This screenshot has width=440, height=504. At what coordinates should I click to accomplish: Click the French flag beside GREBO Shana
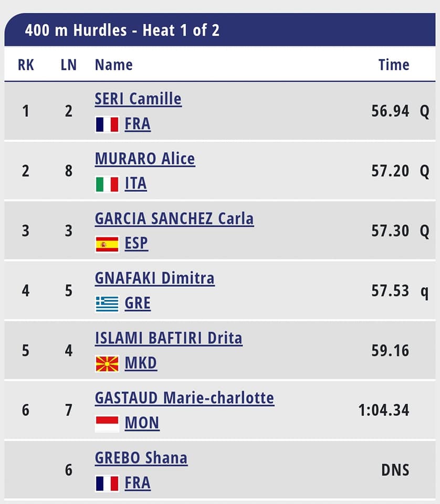[107, 484]
